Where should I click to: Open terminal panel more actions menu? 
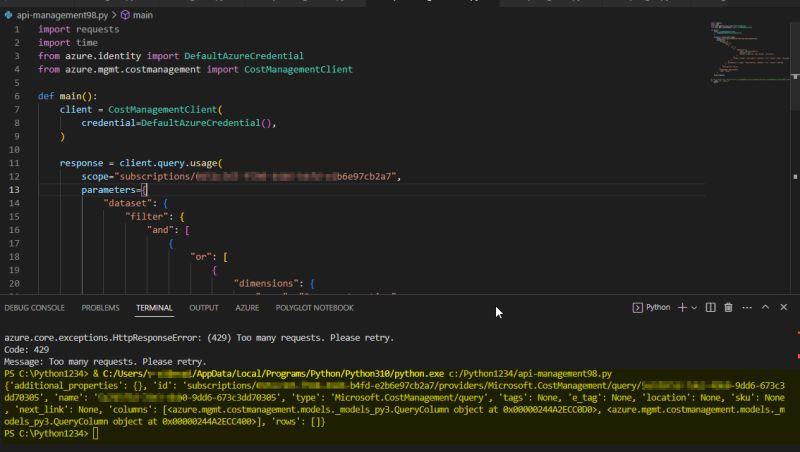[x=747, y=308]
